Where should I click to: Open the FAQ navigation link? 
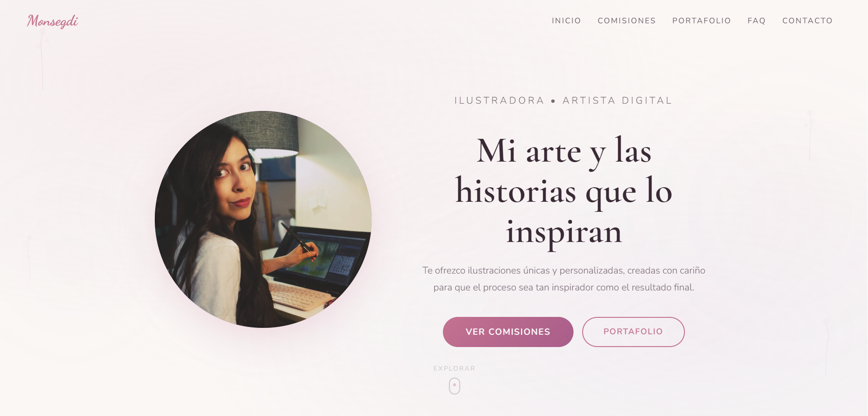point(756,21)
